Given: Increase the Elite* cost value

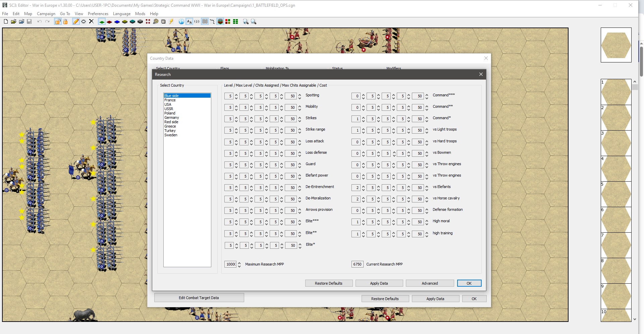Looking at the screenshot, I should [300, 244].
